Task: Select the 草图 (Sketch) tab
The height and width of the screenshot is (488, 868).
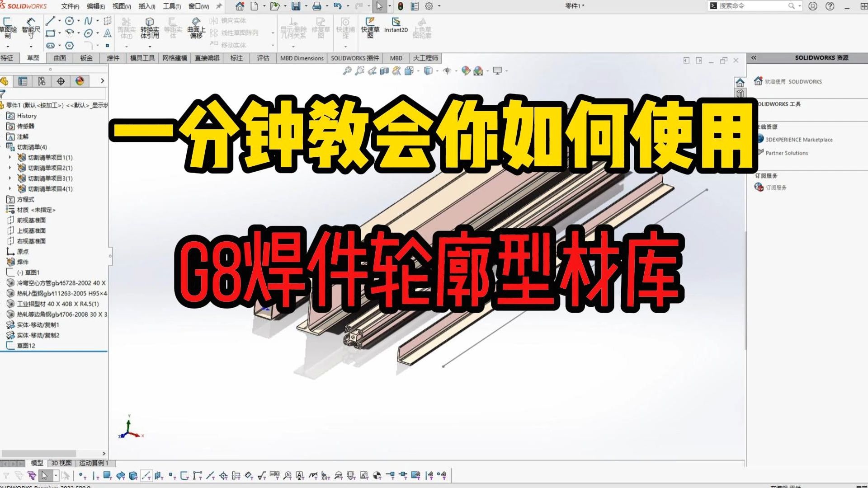Action: click(33, 58)
